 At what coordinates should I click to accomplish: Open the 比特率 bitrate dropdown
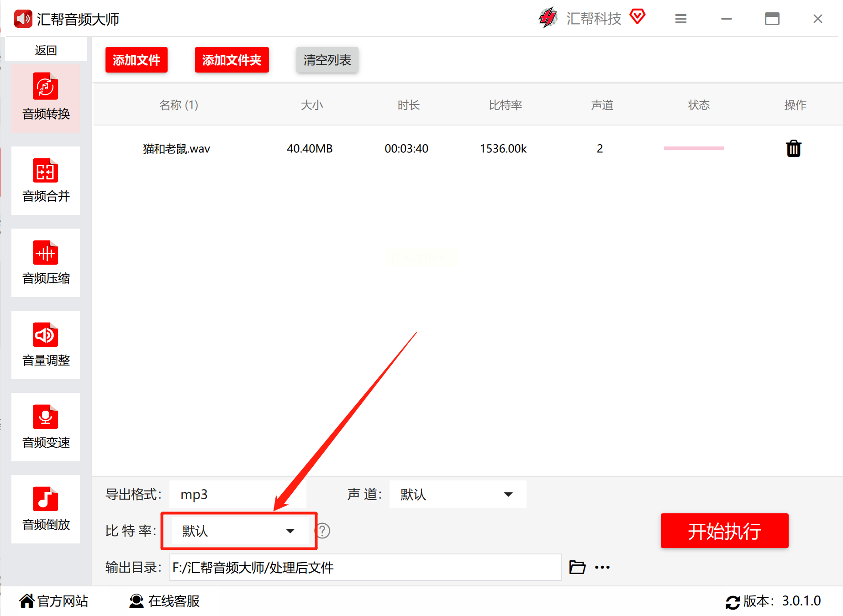coord(239,531)
